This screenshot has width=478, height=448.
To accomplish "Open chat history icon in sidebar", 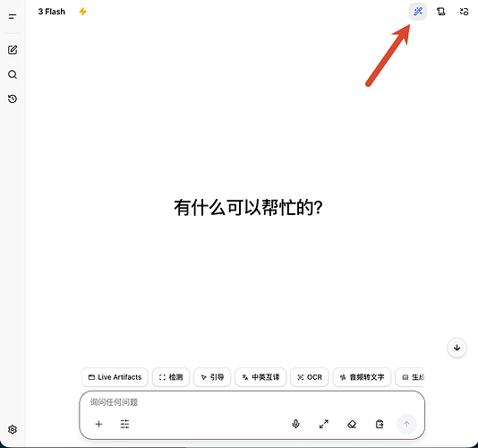I will pos(13,99).
